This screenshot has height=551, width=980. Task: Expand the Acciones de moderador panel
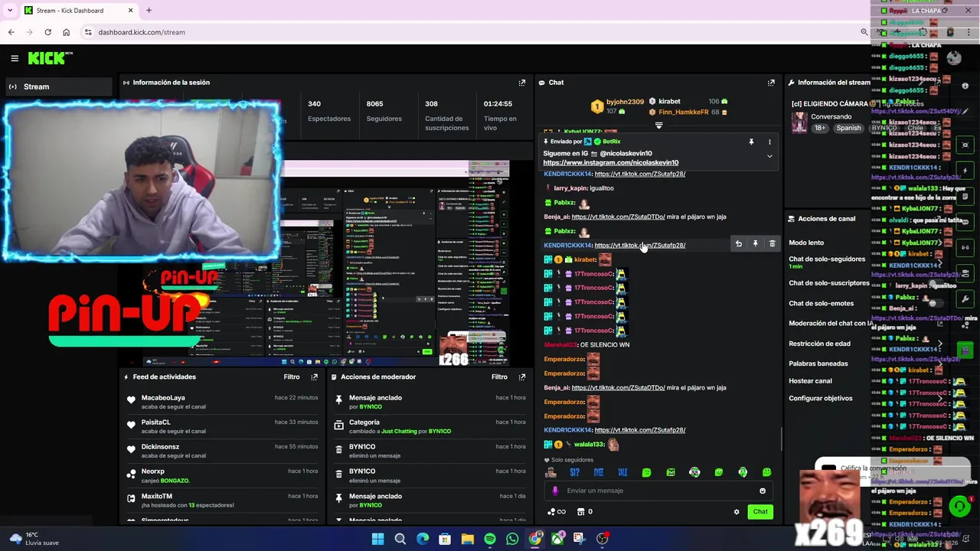[x=522, y=377]
